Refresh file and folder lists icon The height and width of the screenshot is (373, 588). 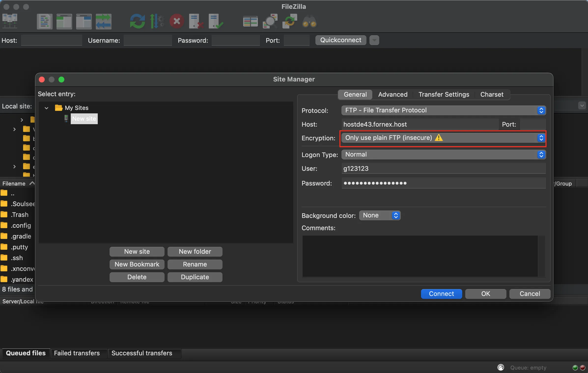pyautogui.click(x=137, y=21)
